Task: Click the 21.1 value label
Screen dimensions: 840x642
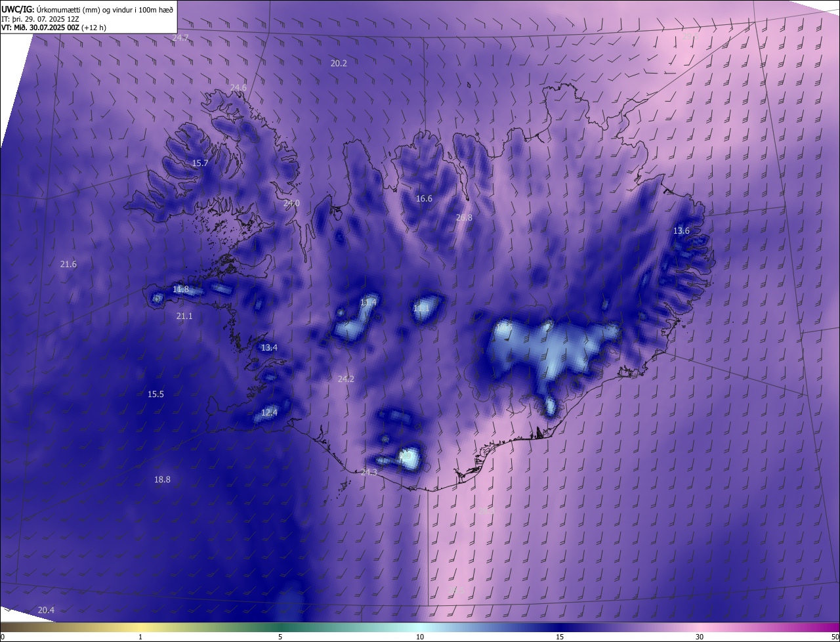Action: click(184, 316)
